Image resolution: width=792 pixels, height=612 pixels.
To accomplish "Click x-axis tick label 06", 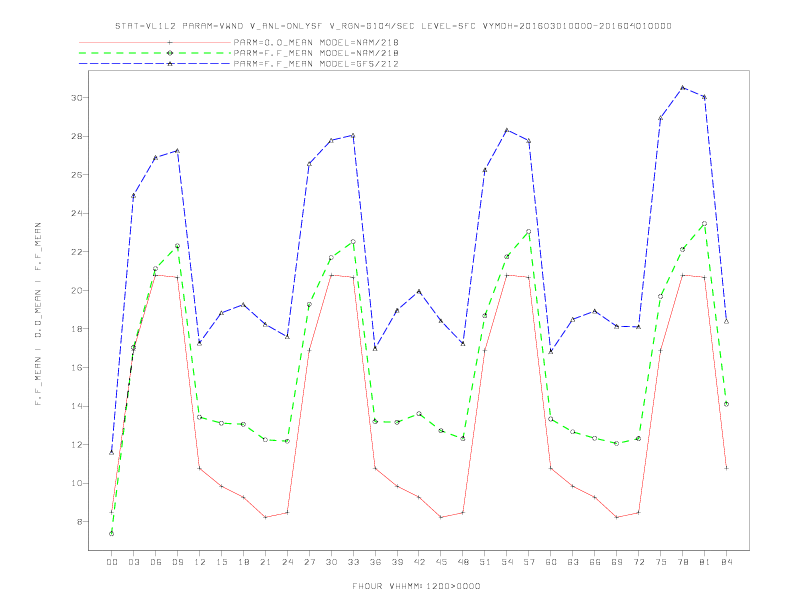I will [156, 562].
